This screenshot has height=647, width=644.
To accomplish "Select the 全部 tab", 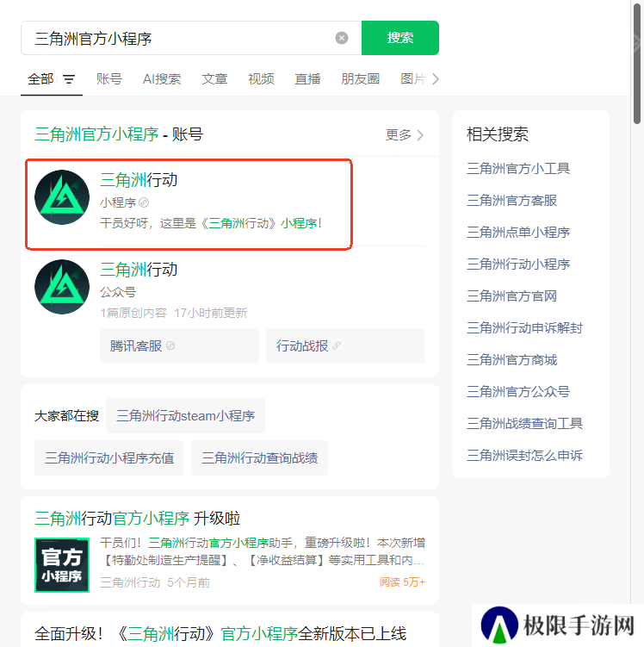I will click(40, 78).
